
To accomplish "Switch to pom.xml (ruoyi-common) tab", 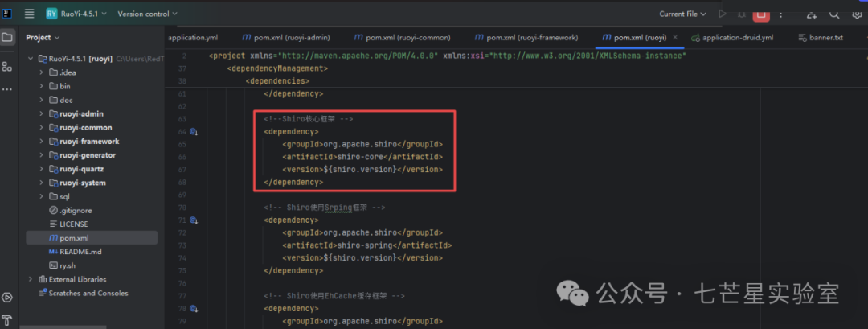I will pos(403,38).
